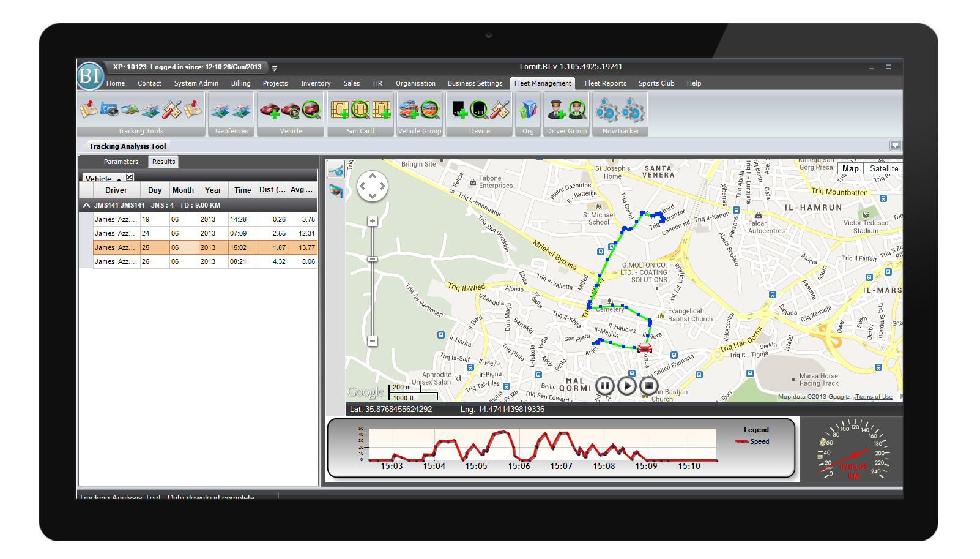Add a driver group with the driver plus icon
The image size is (980, 559).
pyautogui.click(x=556, y=110)
